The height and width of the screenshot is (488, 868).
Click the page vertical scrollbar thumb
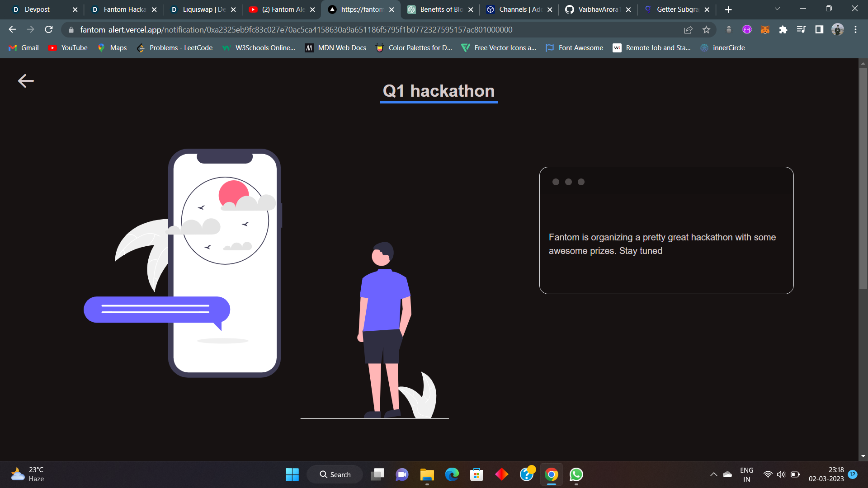(x=863, y=176)
